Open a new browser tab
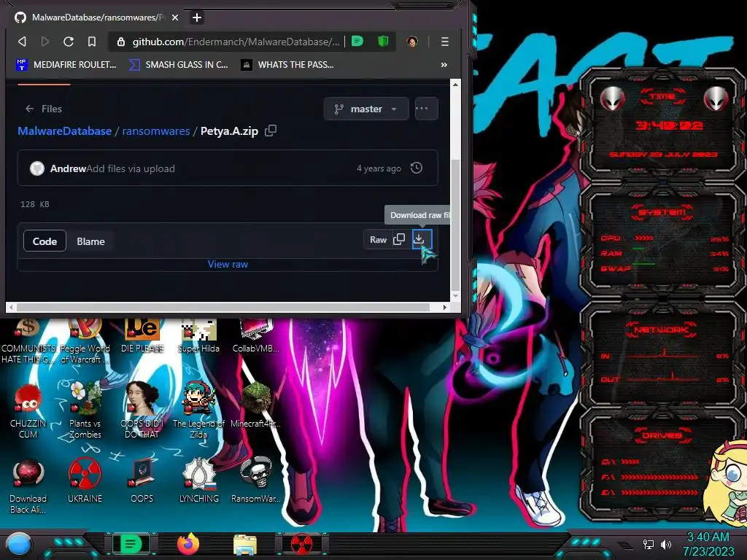Screen dimensions: 747x560 point(197,17)
